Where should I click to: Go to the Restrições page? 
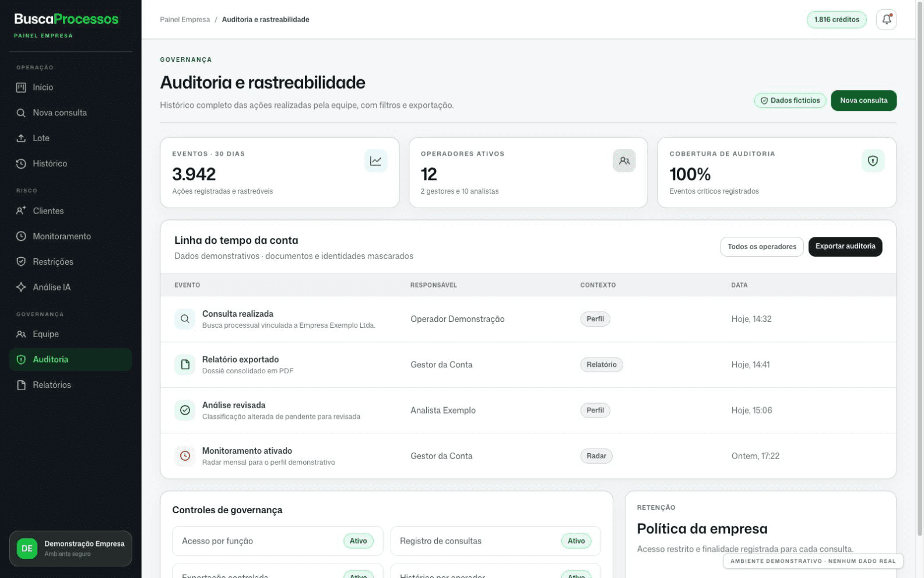click(x=71, y=262)
